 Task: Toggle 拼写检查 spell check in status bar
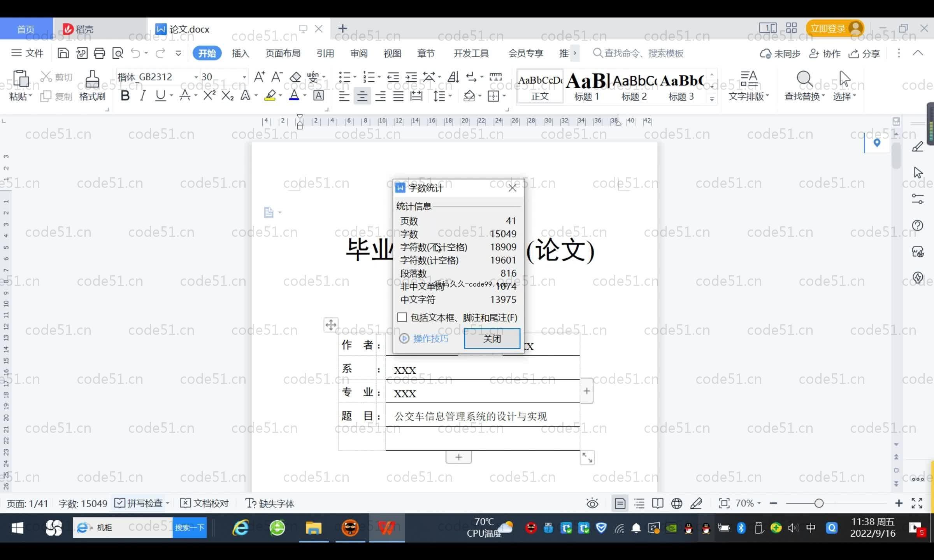click(x=139, y=503)
